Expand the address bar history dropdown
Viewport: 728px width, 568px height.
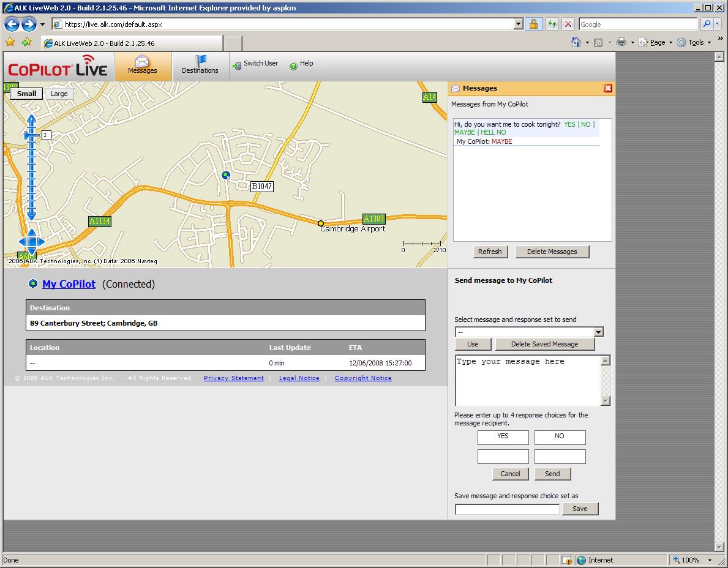point(519,24)
